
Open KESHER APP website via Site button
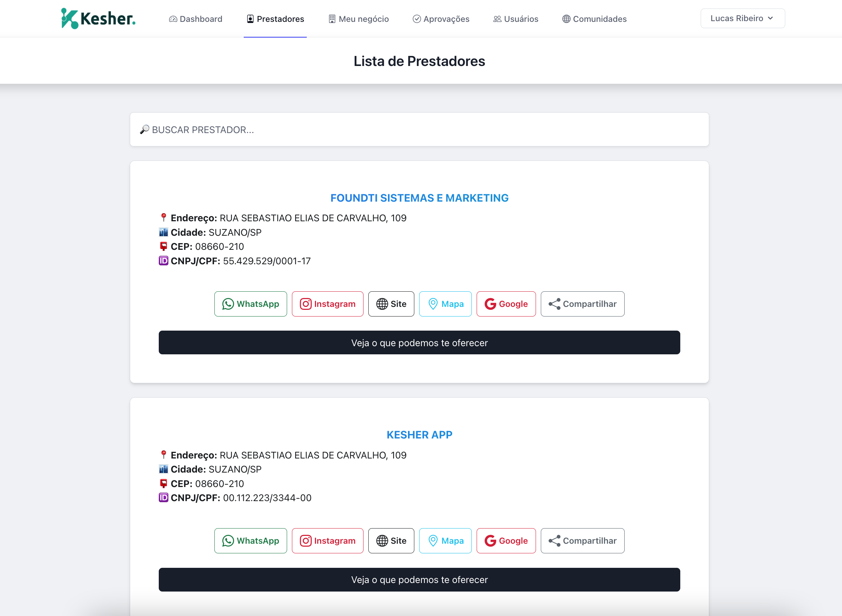391,541
